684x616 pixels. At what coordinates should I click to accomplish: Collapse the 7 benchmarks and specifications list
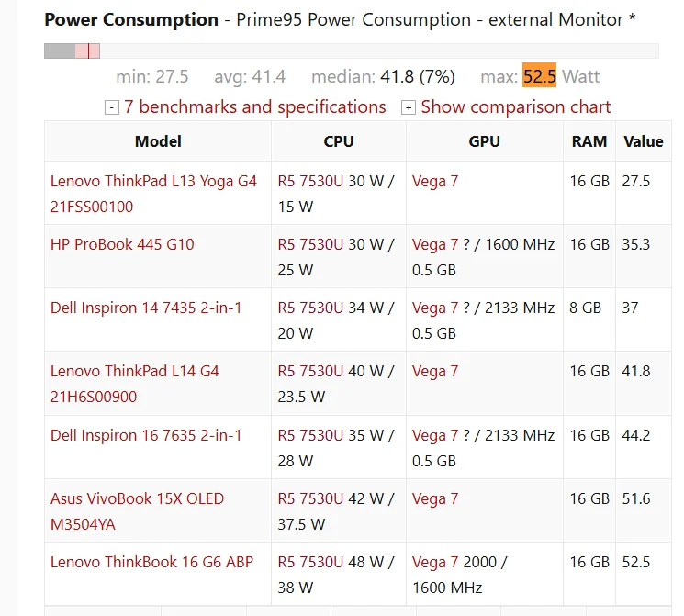pos(254,107)
